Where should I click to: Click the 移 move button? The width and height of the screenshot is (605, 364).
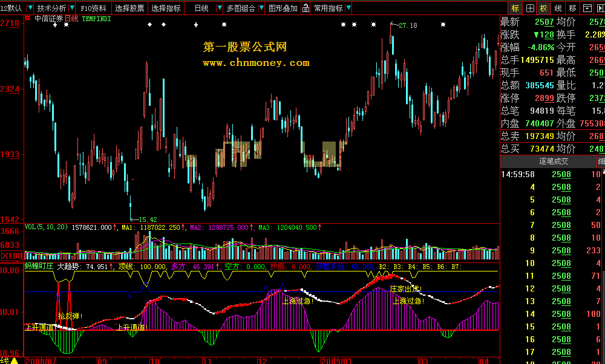[x=572, y=8]
